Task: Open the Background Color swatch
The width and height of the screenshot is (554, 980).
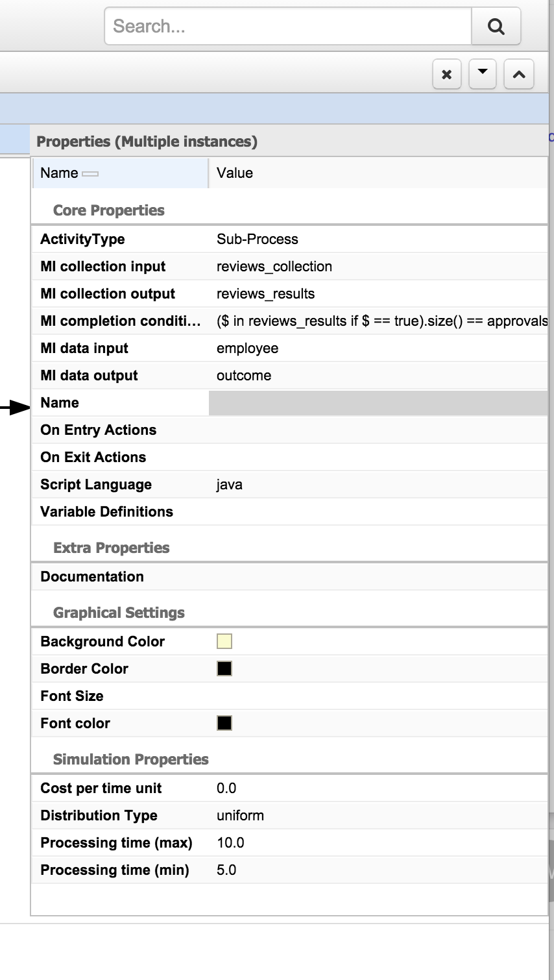Action: click(224, 641)
